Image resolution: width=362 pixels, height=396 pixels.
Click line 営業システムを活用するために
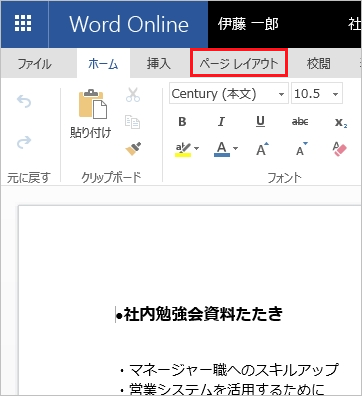227,389
